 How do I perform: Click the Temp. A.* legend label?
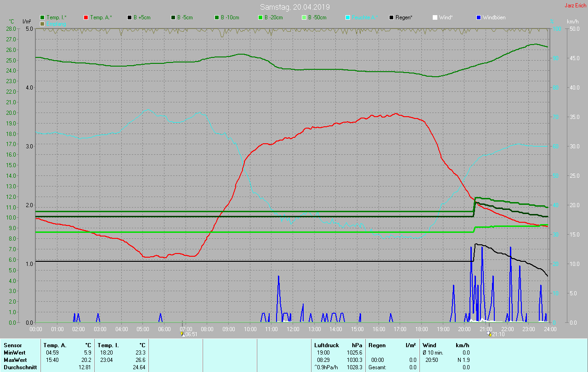tap(101, 17)
